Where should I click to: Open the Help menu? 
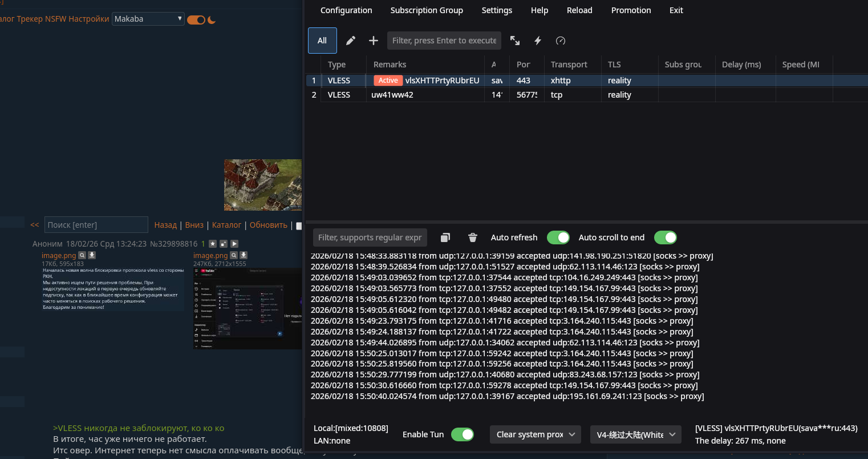point(540,10)
